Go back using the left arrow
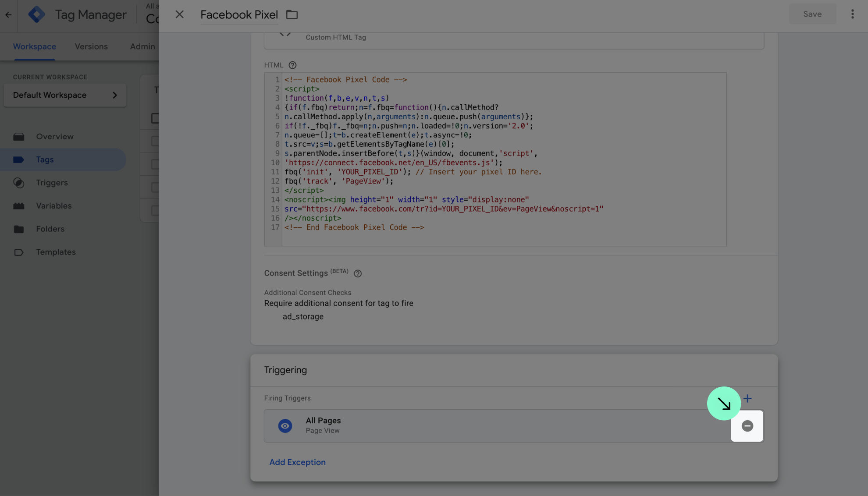 8,15
